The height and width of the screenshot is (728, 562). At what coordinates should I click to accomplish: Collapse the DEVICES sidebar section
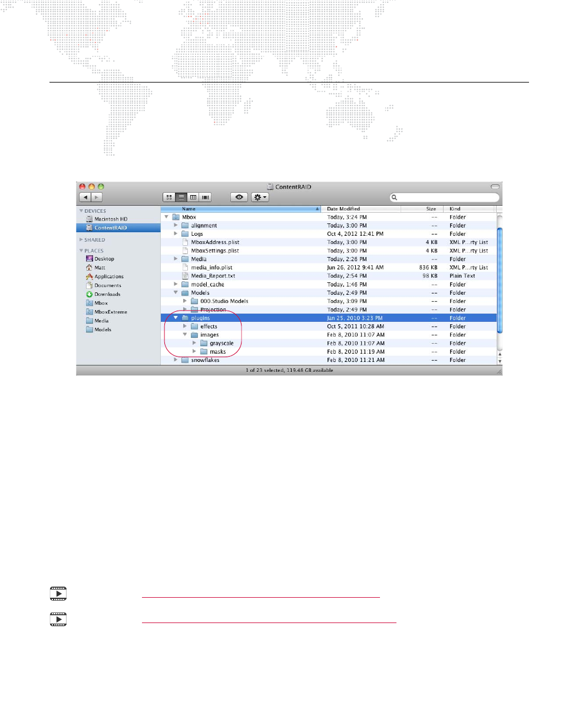(x=81, y=210)
